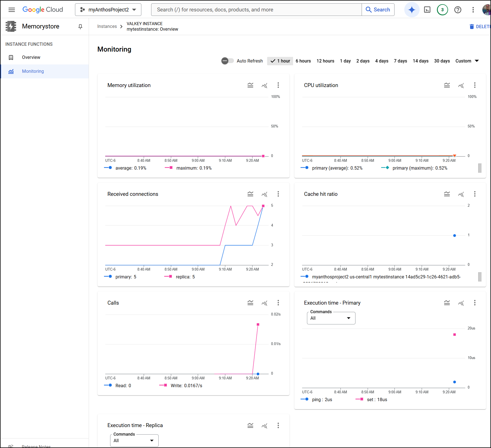Select the 1 hour time range

pyautogui.click(x=280, y=61)
